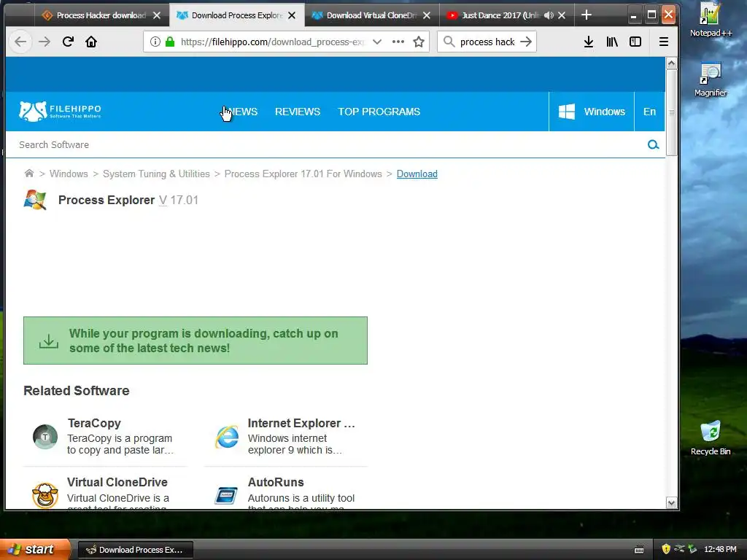Select the Windows platform button
Screen dimensions: 747x560
click(x=592, y=112)
